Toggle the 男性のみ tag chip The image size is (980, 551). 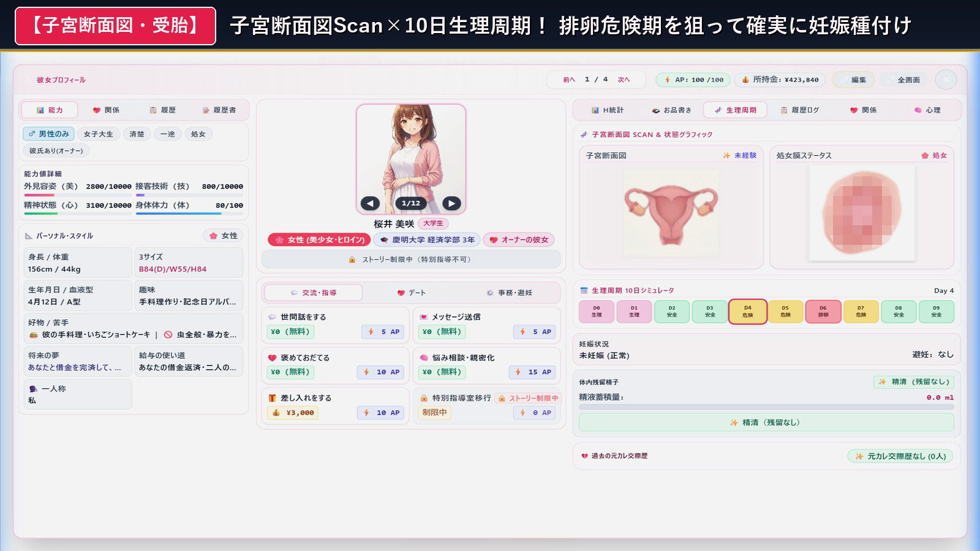pyautogui.click(x=49, y=134)
